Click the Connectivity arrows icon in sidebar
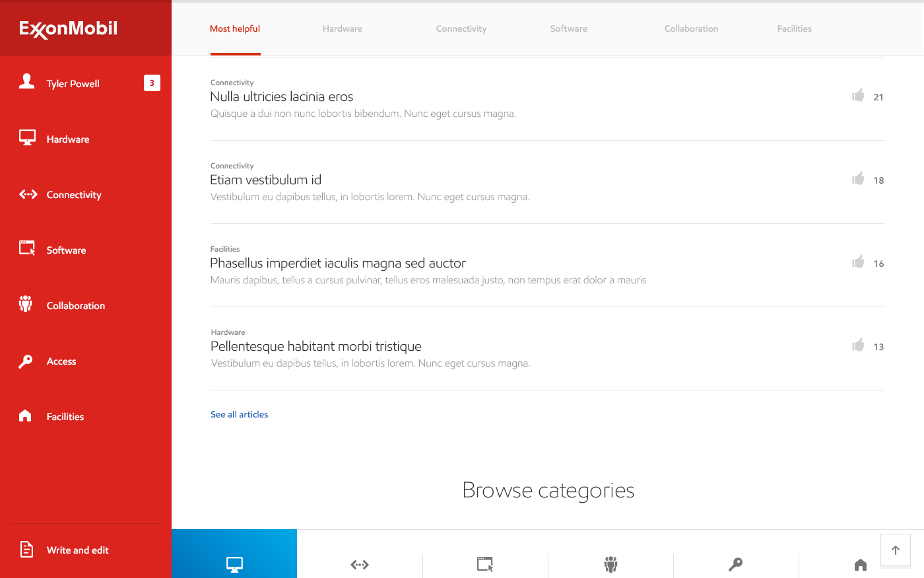 point(28,194)
